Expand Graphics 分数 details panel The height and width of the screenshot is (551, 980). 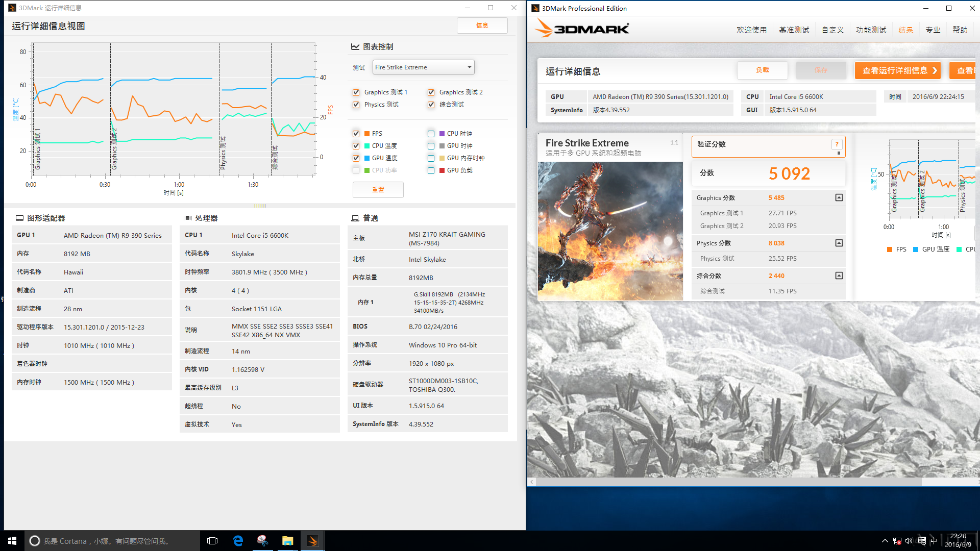coord(838,197)
